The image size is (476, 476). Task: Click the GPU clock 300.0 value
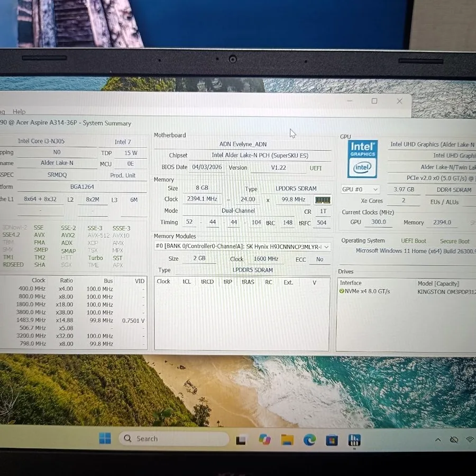(378, 222)
